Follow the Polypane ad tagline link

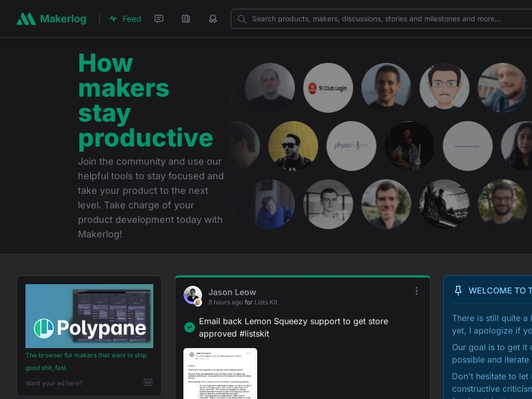[x=86, y=362]
